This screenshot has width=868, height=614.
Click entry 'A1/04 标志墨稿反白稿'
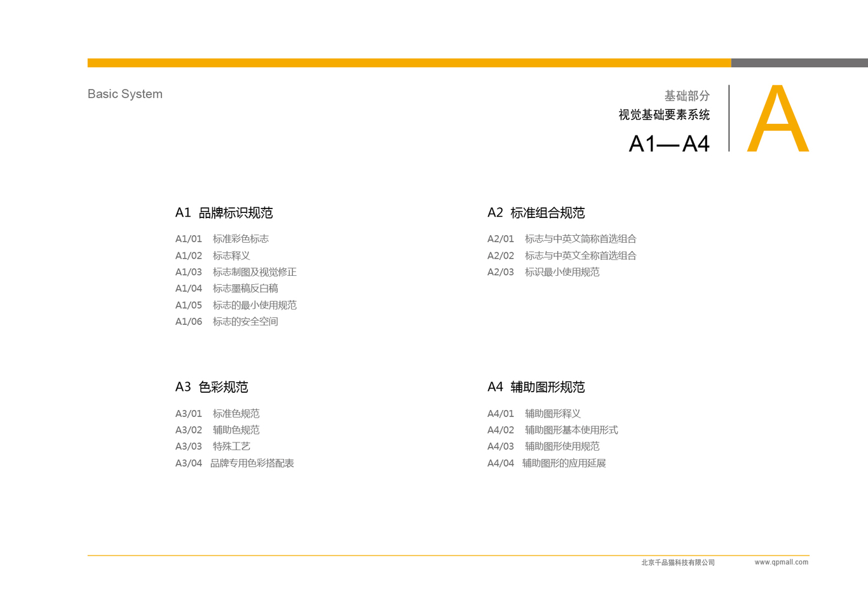click(227, 289)
